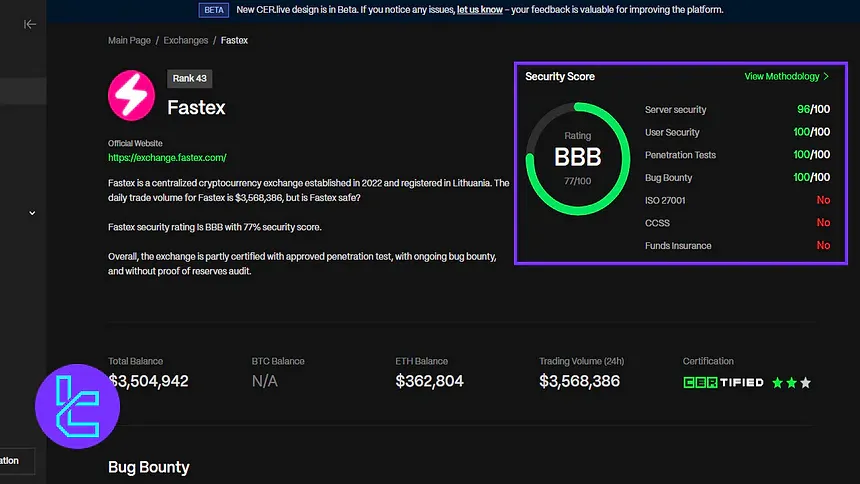The width and height of the screenshot is (860, 484).
Task: Click the Trading Volume value $3,568,386
Action: (579, 381)
